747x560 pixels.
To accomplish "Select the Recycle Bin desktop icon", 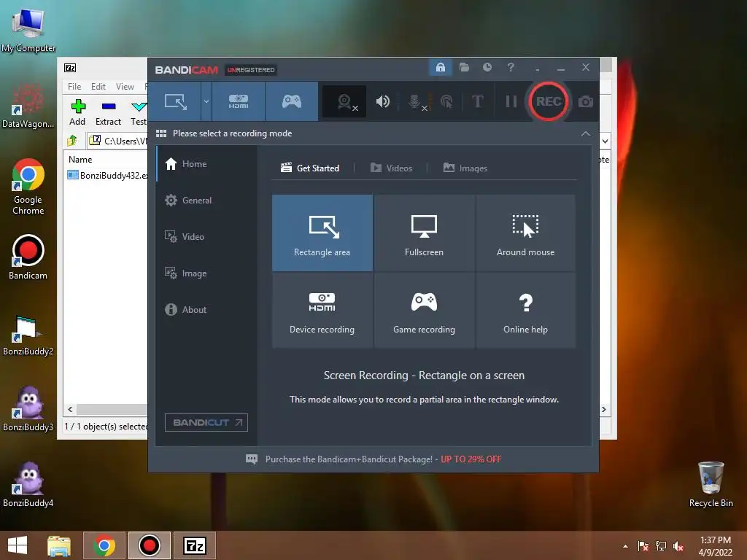I will (x=711, y=484).
